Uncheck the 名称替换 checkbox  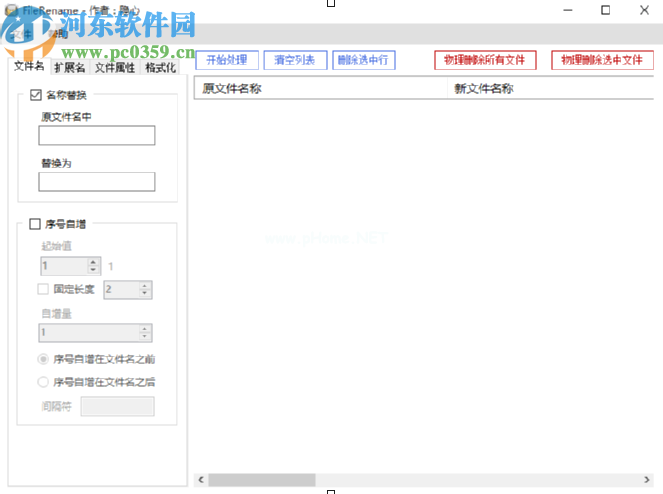tap(37, 96)
